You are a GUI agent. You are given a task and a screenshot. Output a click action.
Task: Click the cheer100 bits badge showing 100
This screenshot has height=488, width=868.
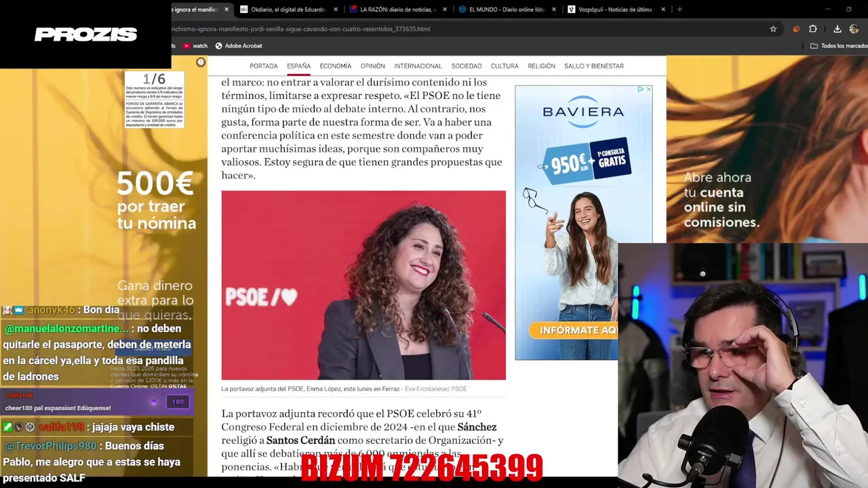pos(178,402)
